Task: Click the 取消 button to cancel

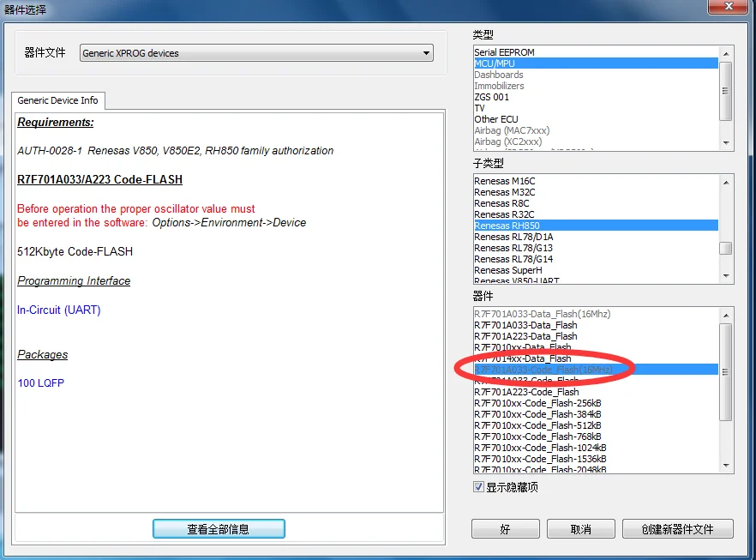Action: click(580, 529)
